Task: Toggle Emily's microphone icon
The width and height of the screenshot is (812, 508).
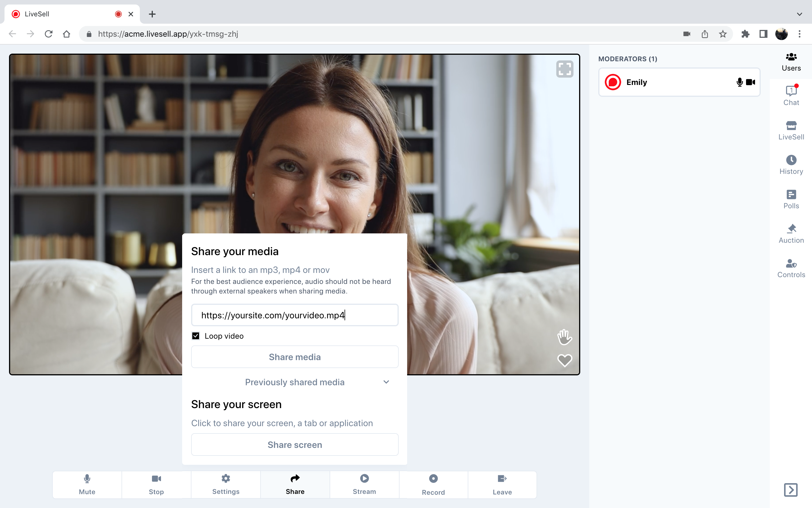Action: click(x=739, y=82)
